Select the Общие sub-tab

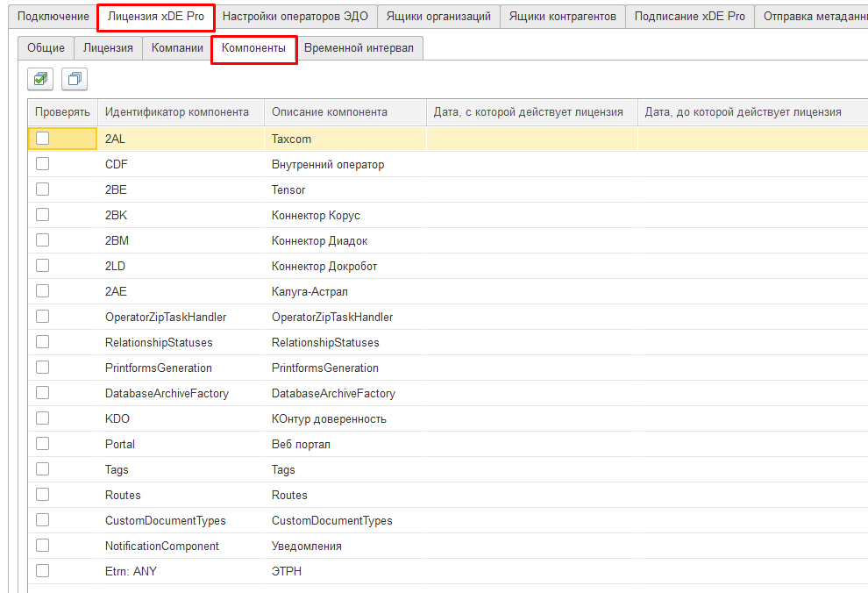click(46, 48)
